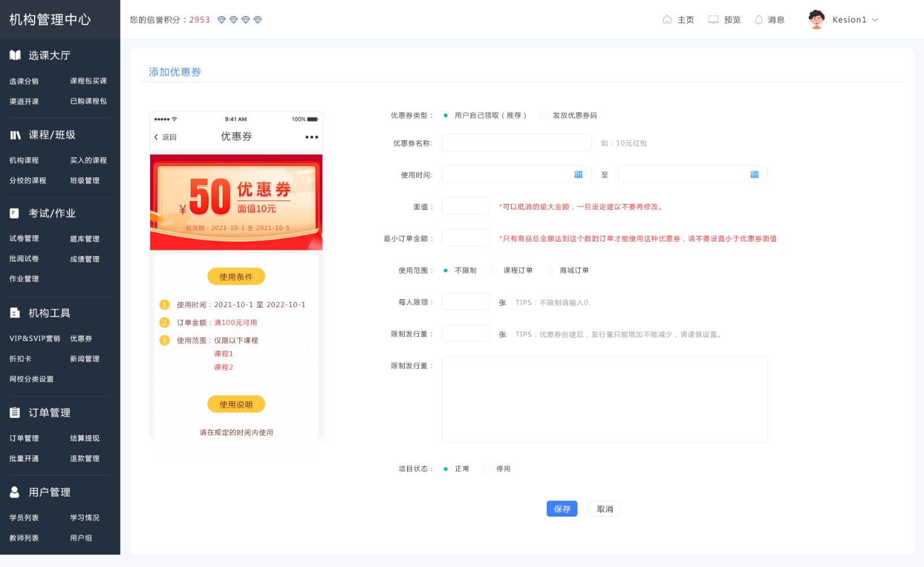Viewport: 924px width, 567px height.
Task: Open the calendar picker for the start date
Action: pyautogui.click(x=579, y=173)
